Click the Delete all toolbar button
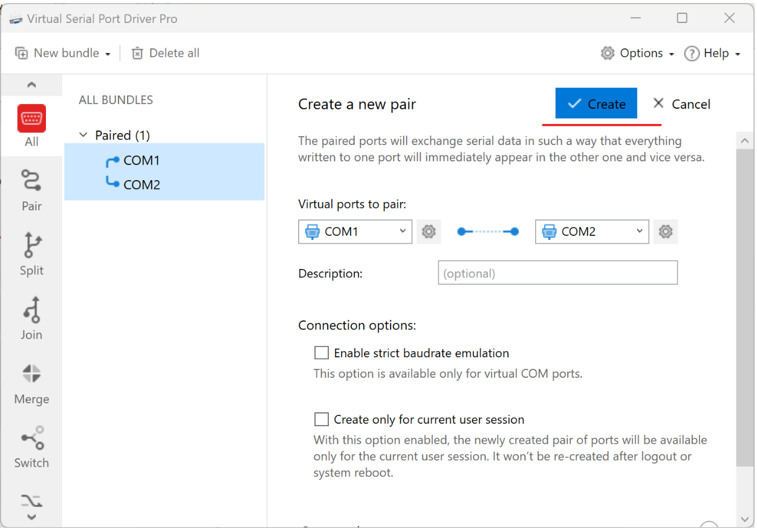Screen dimensions: 757x532 click(166, 53)
